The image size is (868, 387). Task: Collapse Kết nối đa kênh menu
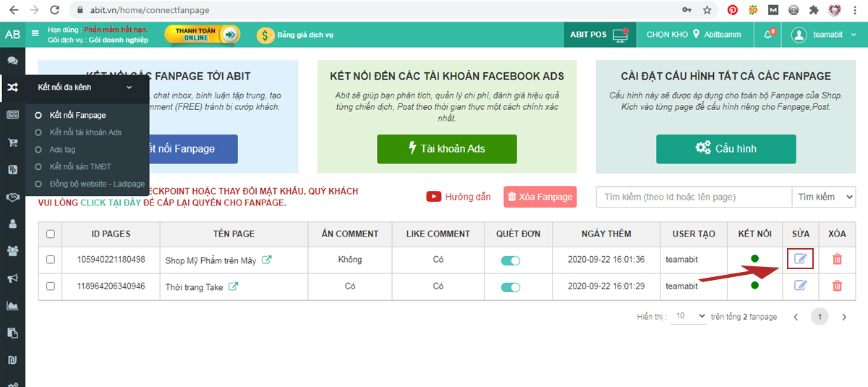(x=86, y=87)
